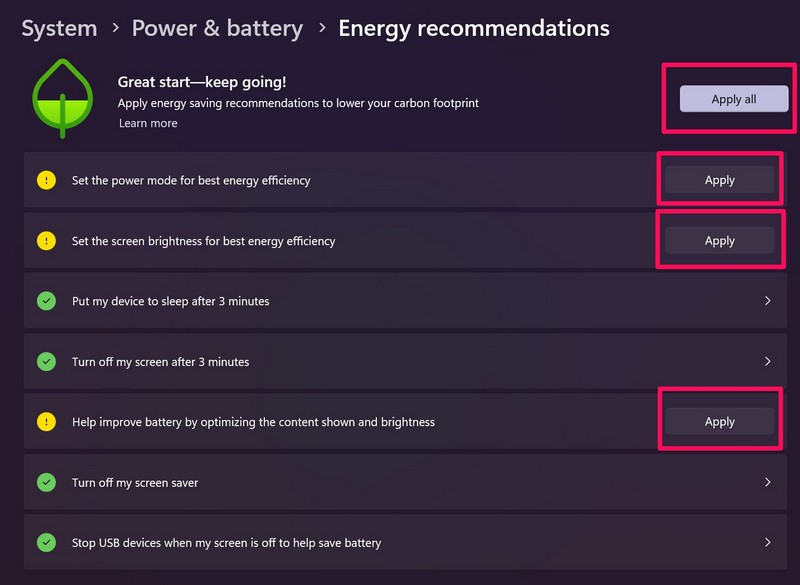This screenshot has width=800, height=585.
Task: Expand the sleep after 3 minutes chevron
Action: (x=767, y=301)
